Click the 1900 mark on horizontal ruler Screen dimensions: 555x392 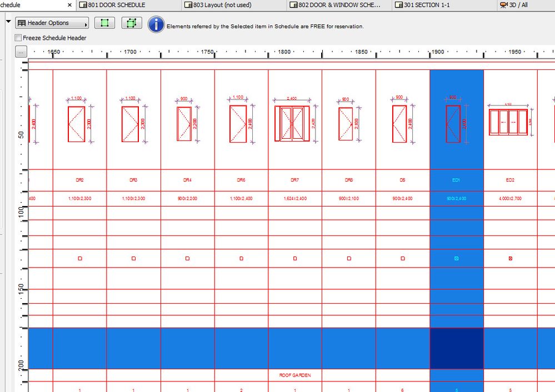point(438,52)
